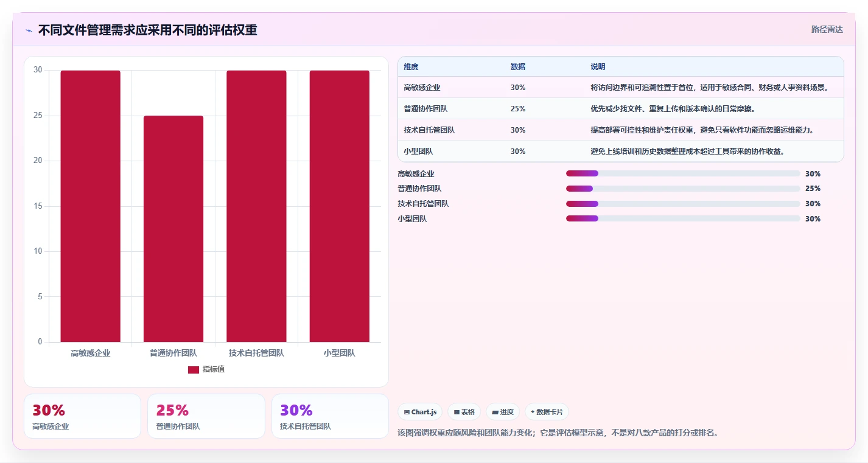Viewport: 868px width, 463px height.
Task: Click the 普通协作团队 label above progress list
Action: click(x=419, y=189)
